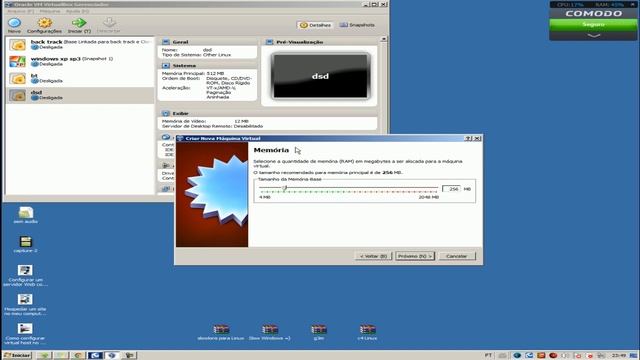Open the capture 2 desktop icon
This screenshot has height=360, width=640.
(x=26, y=242)
